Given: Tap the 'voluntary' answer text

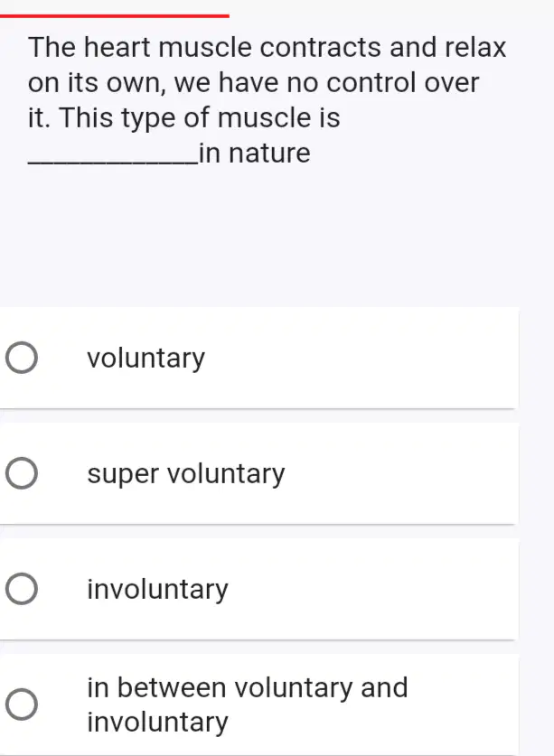Looking at the screenshot, I should click(146, 359).
